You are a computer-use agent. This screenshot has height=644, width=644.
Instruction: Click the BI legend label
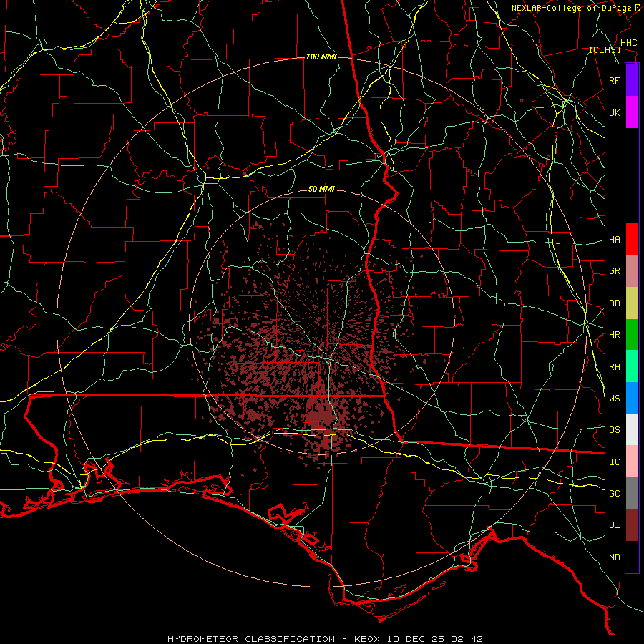point(614,525)
